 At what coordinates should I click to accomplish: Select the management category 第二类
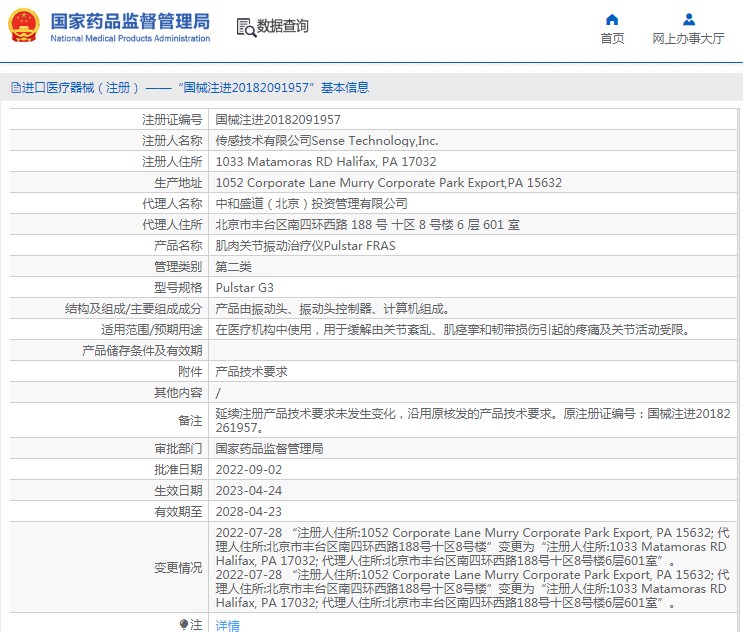[233, 267]
